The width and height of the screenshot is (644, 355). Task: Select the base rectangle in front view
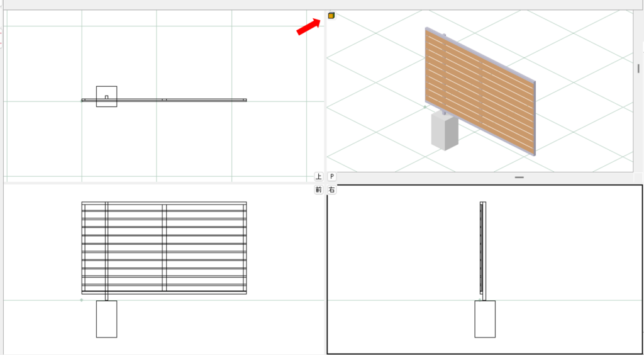106,319
